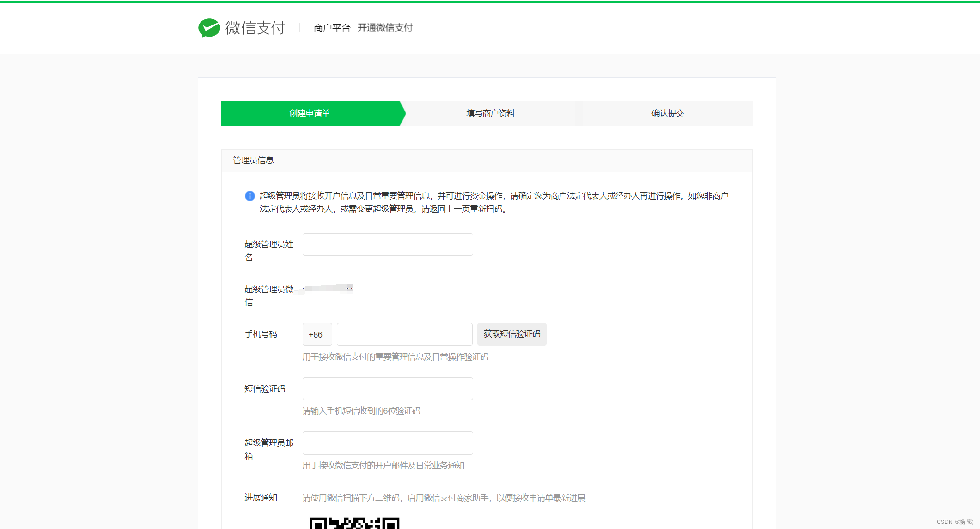Click the CSDN watermark at bottom right
Image resolution: width=980 pixels, height=529 pixels.
tap(954, 522)
